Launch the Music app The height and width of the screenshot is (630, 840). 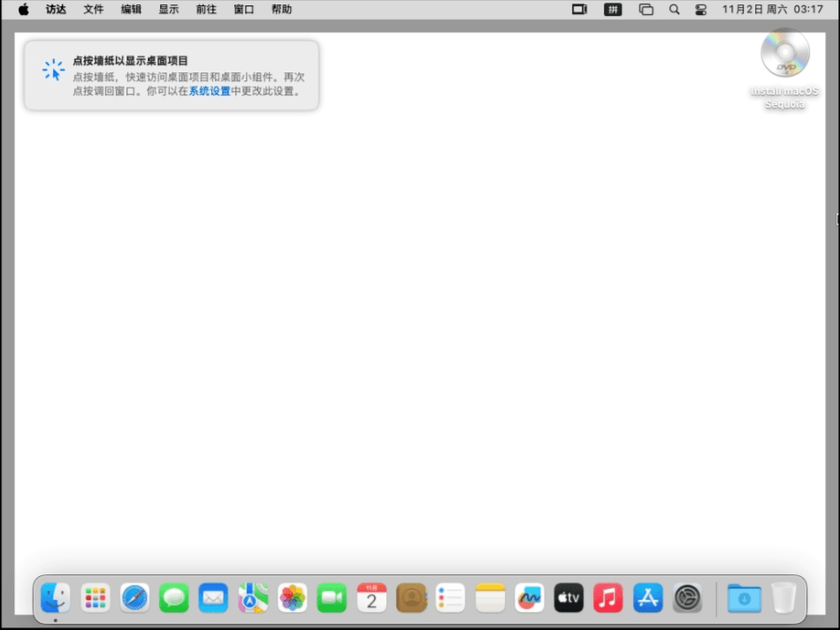607,598
